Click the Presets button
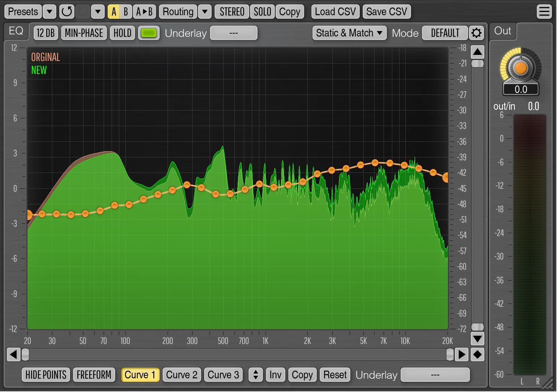This screenshot has width=557, height=392. pyautogui.click(x=23, y=12)
